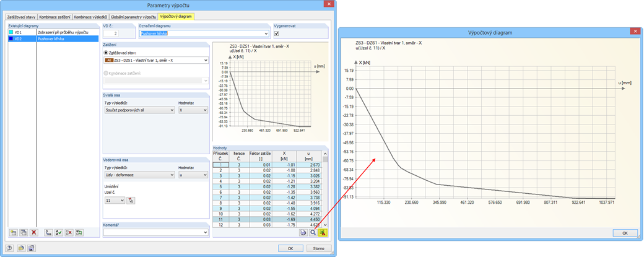644x257 pixels.
Task: Toggle the Vygenerovat checkbox
Action: point(277,33)
